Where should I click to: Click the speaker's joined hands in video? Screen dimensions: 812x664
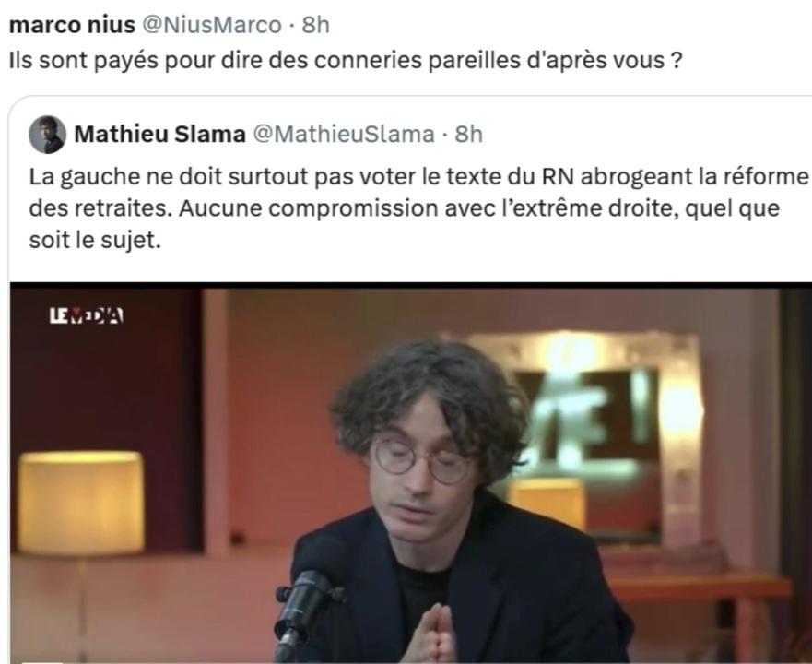[434, 634]
